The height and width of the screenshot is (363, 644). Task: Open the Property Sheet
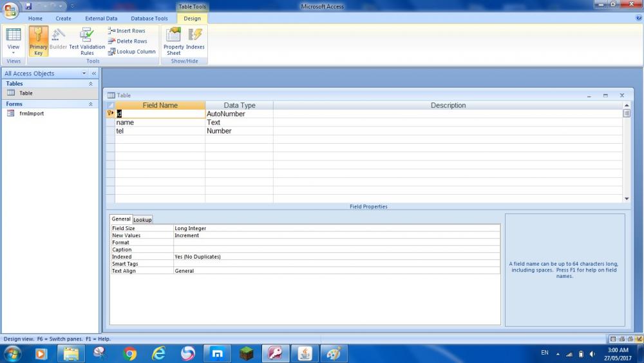pyautogui.click(x=173, y=41)
